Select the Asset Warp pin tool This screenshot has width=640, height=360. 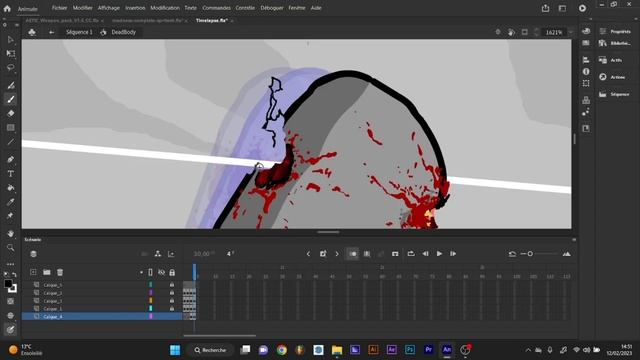[11, 216]
